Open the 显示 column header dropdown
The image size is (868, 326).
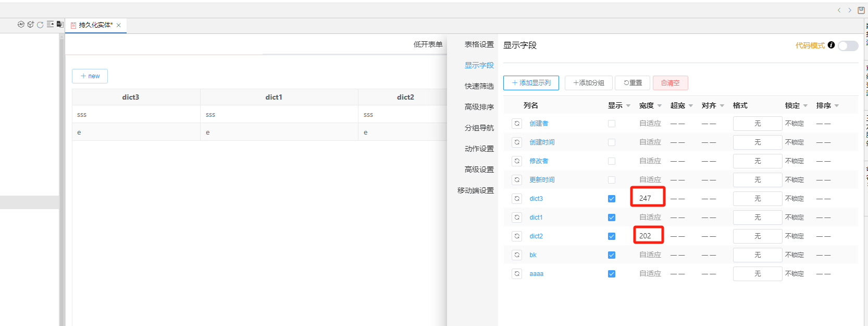coord(628,106)
